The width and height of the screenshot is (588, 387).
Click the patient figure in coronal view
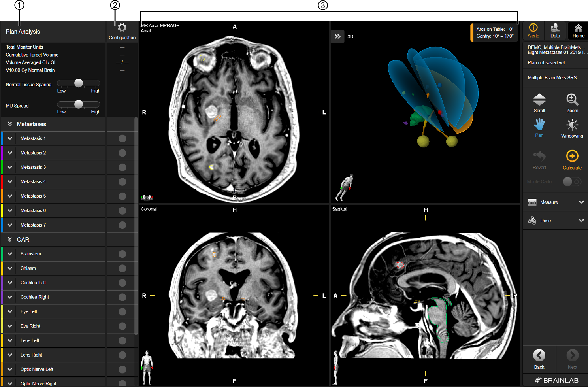pos(147,367)
